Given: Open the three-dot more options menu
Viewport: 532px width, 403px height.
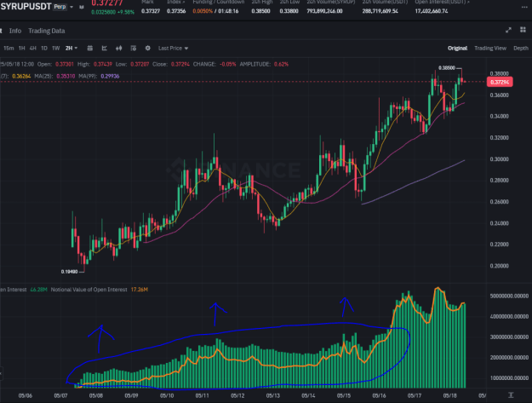Looking at the screenshot, I should pyautogui.click(x=524, y=7).
